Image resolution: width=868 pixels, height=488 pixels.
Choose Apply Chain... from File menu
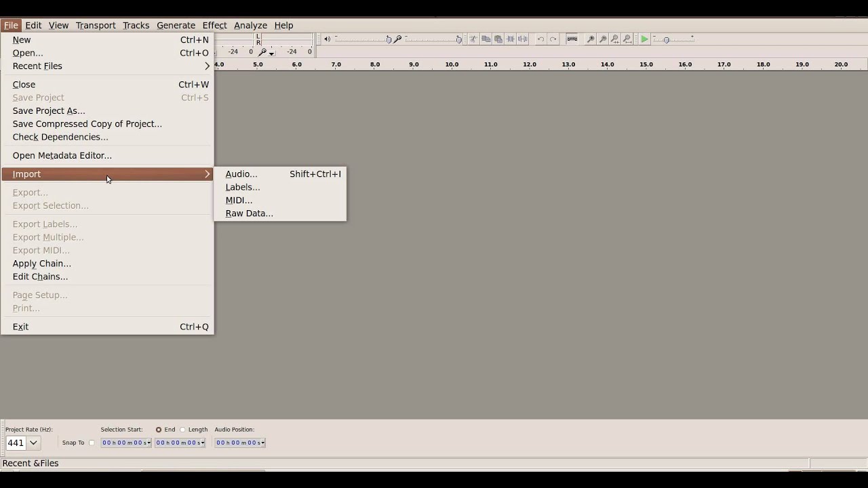pyautogui.click(x=107, y=263)
